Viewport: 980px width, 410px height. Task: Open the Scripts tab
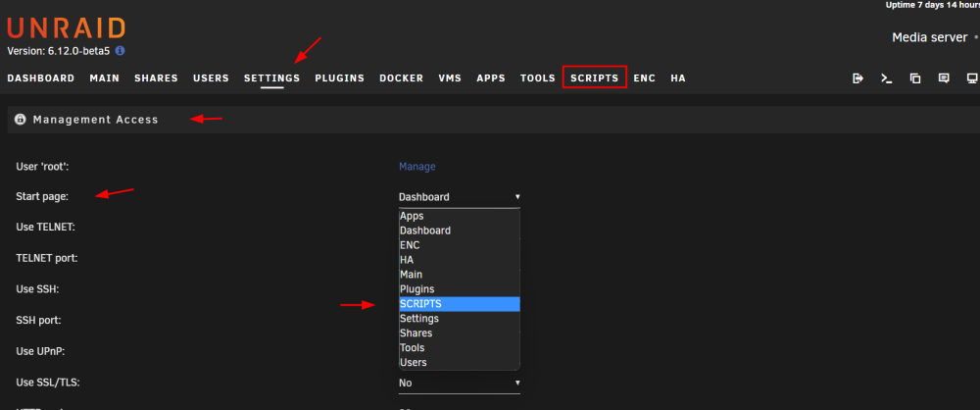tap(595, 78)
